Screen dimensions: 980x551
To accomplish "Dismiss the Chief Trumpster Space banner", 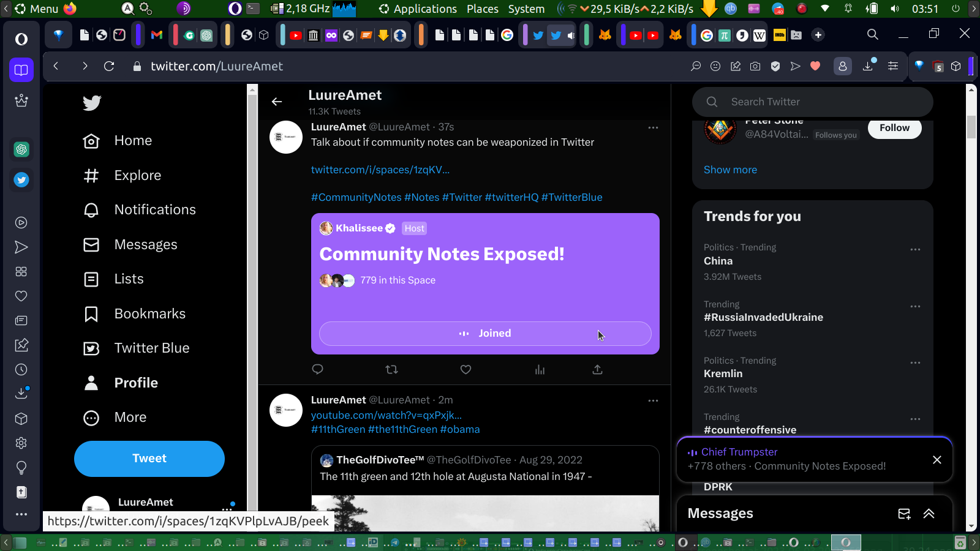I will tap(937, 460).
